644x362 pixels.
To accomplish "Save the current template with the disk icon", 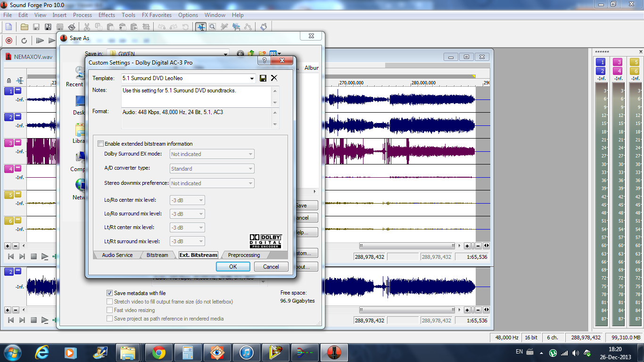I will (x=263, y=78).
